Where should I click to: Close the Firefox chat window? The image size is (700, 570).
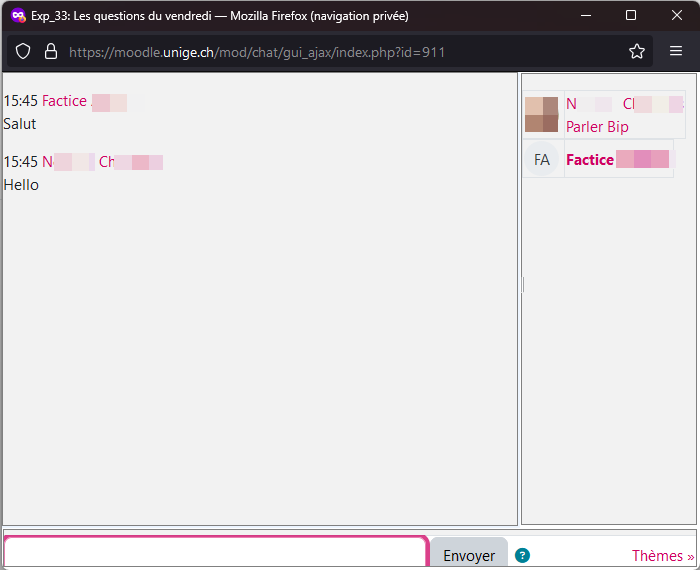(676, 15)
